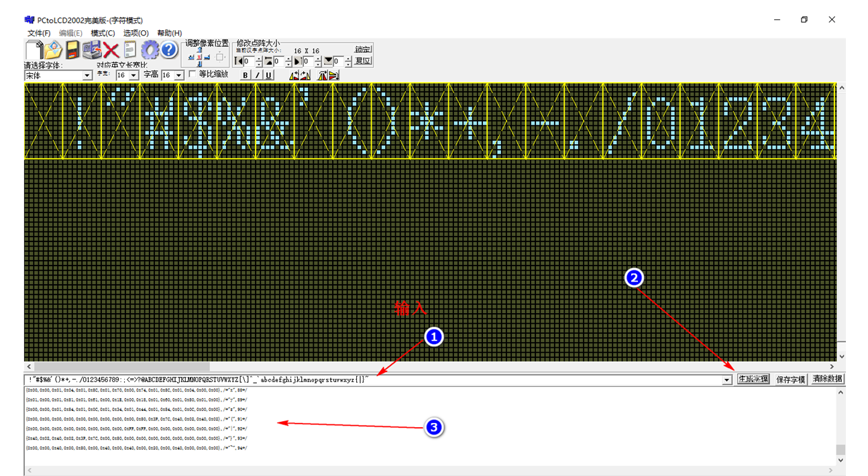
Task: Click the pixel grid scroll-right arrow
Action: coord(832,367)
